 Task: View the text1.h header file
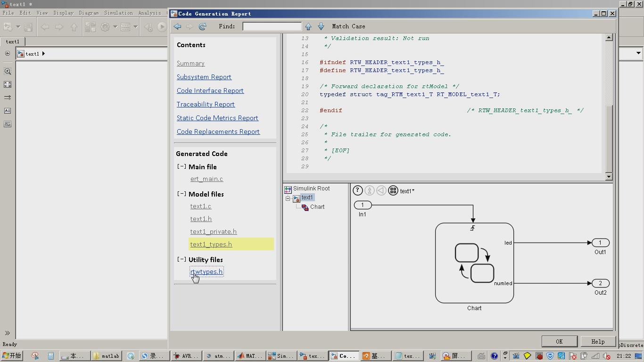[201, 219]
